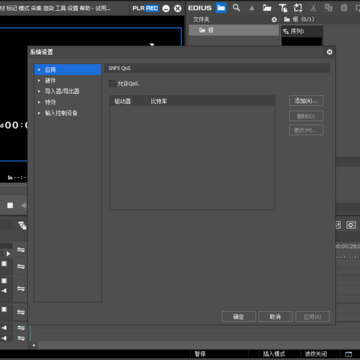Viewport: 360px width, 360px height.
Task: Select 硬件 in the settings tree
Action: 50,81
